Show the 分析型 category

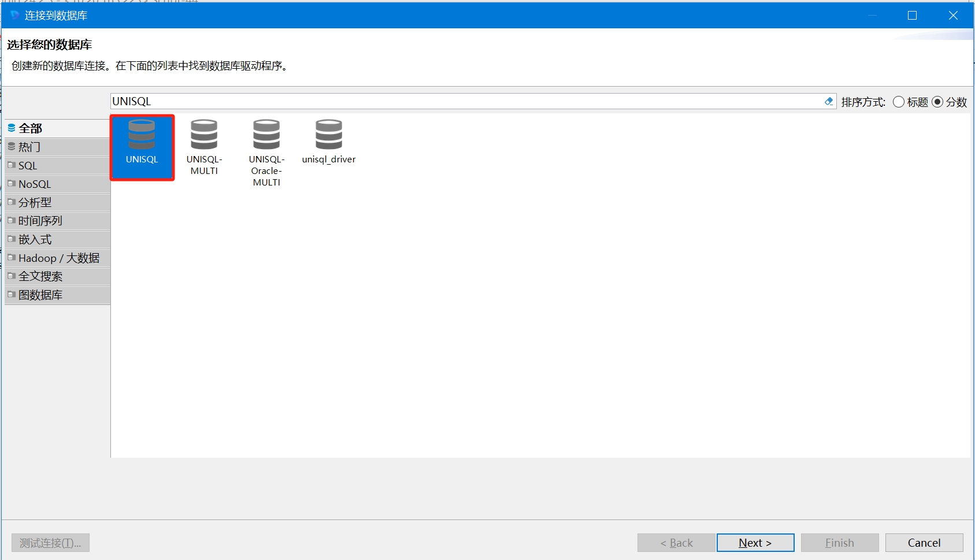(57, 202)
